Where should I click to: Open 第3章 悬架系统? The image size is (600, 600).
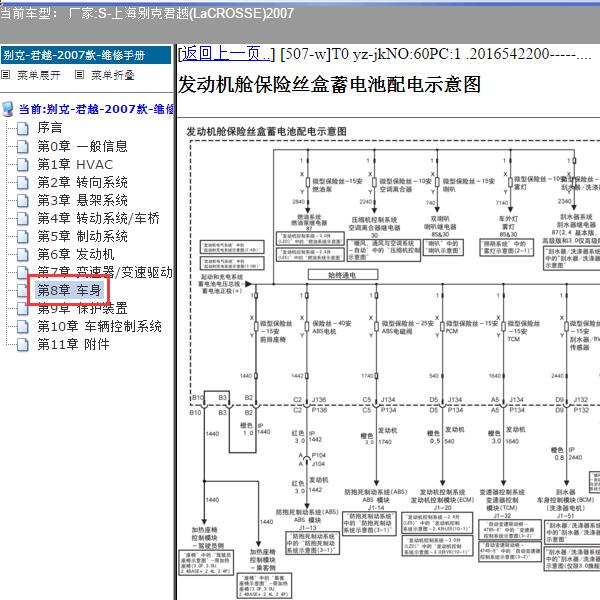(x=82, y=201)
